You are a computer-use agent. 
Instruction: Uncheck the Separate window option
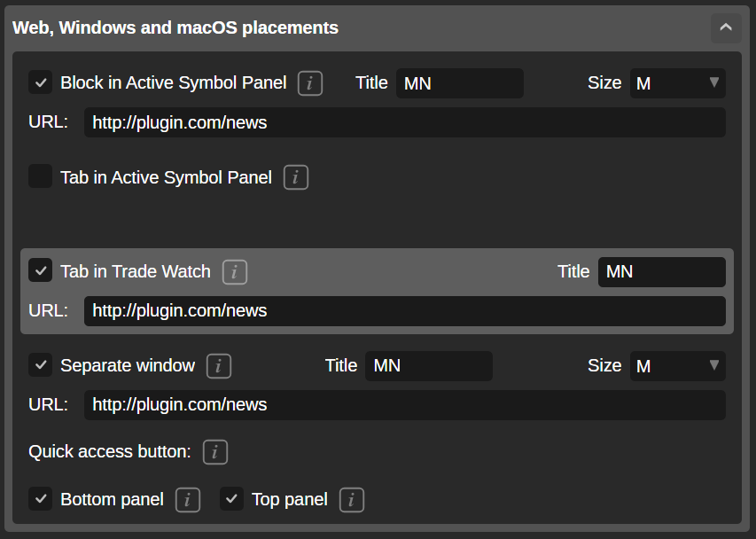click(40, 365)
